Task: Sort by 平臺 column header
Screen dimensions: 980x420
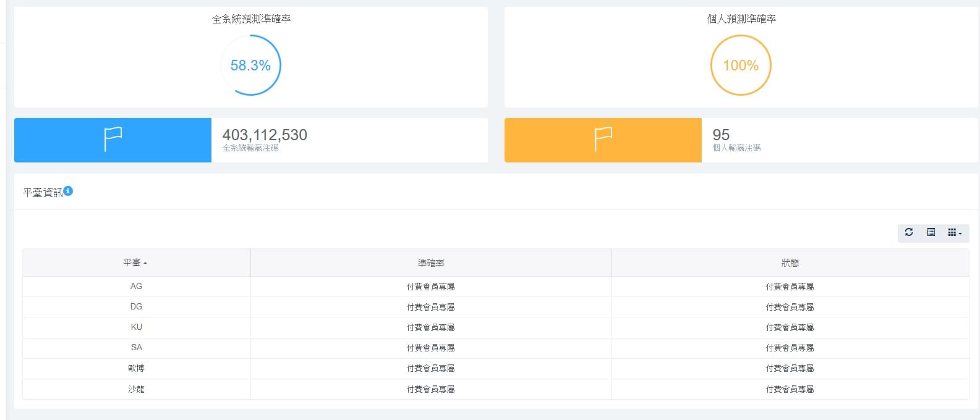Action: (136, 262)
